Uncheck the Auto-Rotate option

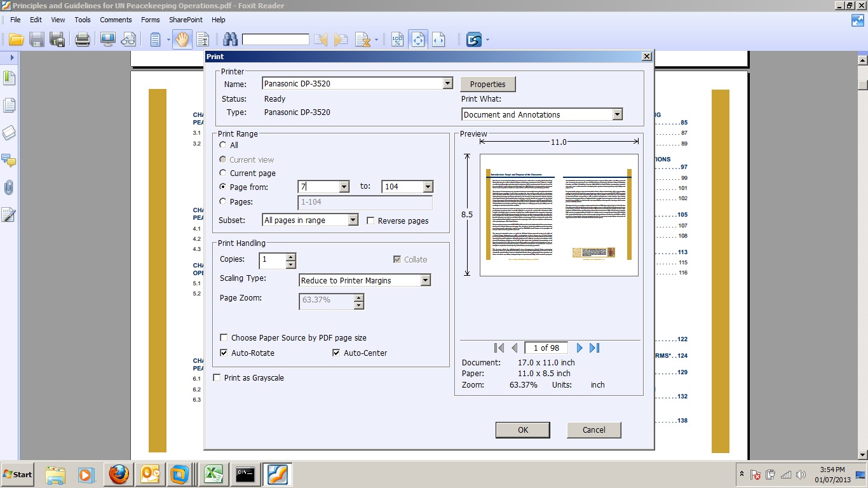coord(223,353)
